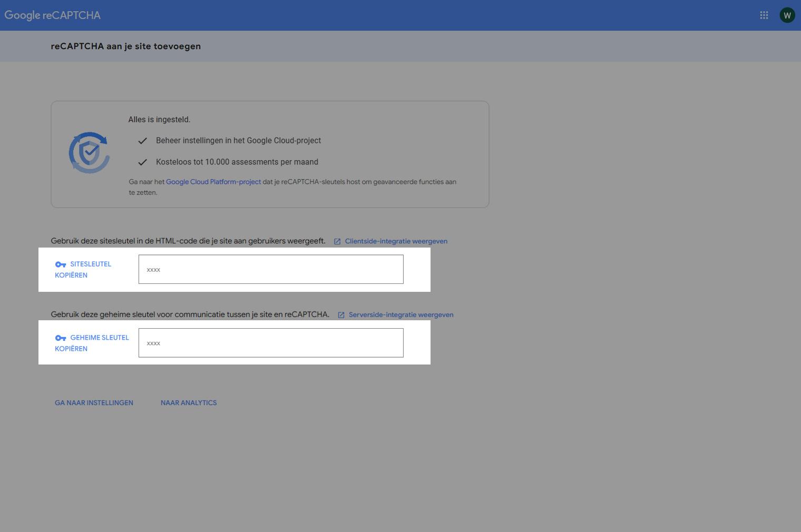Open the Google Cloud Platform-project link
This screenshot has height=532, width=801.
click(213, 182)
